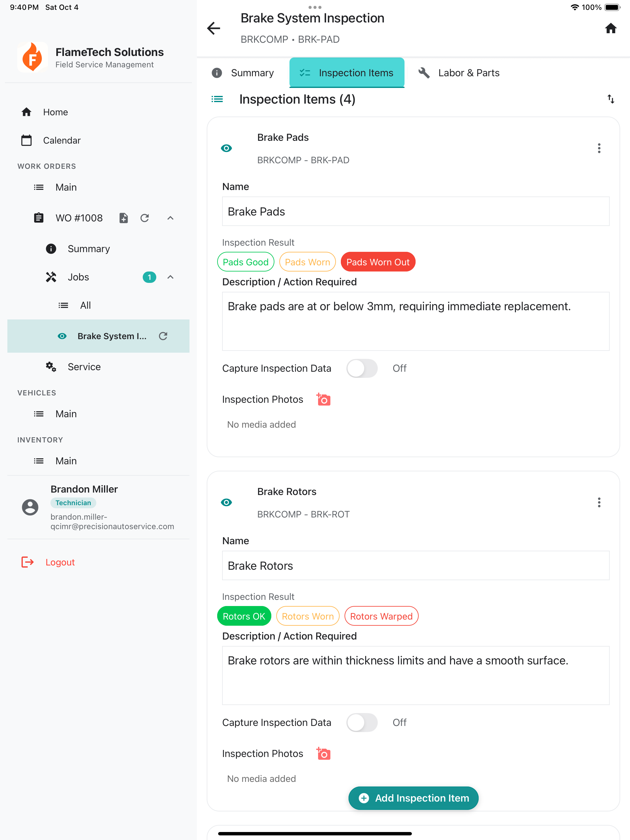
Task: Add photo to Brake Pads inspection
Action: point(323,399)
